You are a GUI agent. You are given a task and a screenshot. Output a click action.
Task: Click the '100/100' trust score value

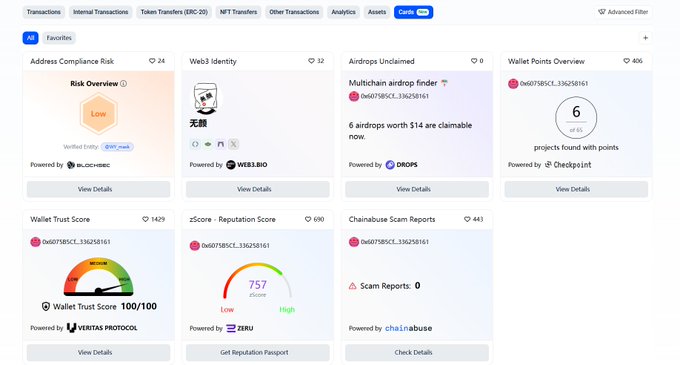(139, 306)
